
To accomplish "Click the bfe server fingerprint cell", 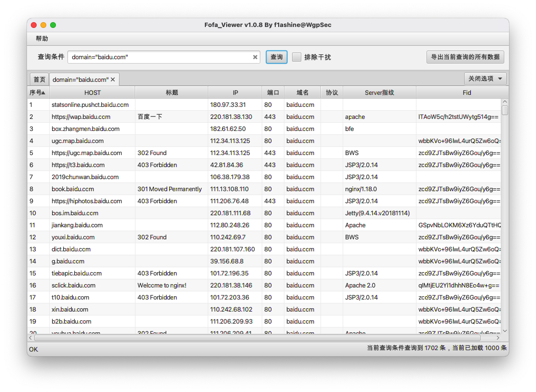I will 349,129.
